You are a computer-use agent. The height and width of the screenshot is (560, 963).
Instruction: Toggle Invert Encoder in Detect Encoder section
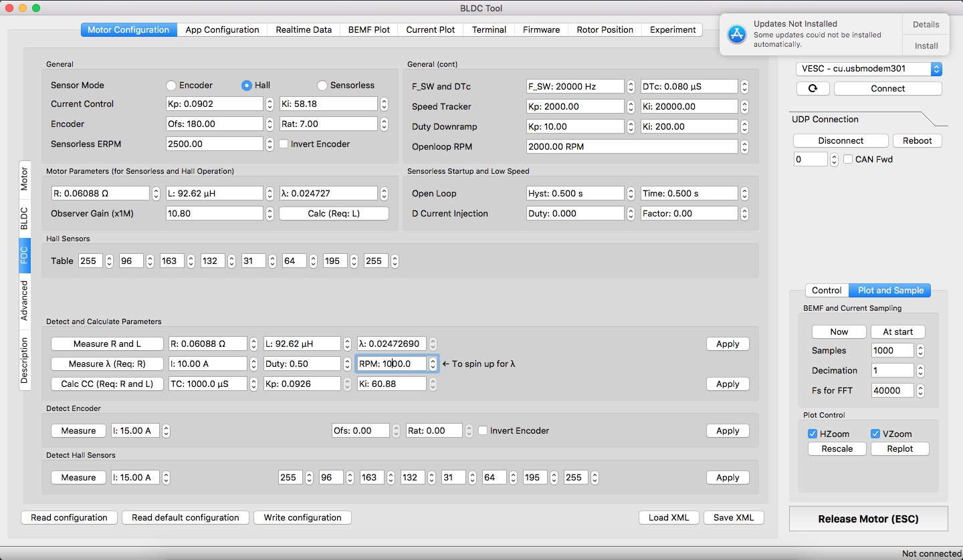483,431
